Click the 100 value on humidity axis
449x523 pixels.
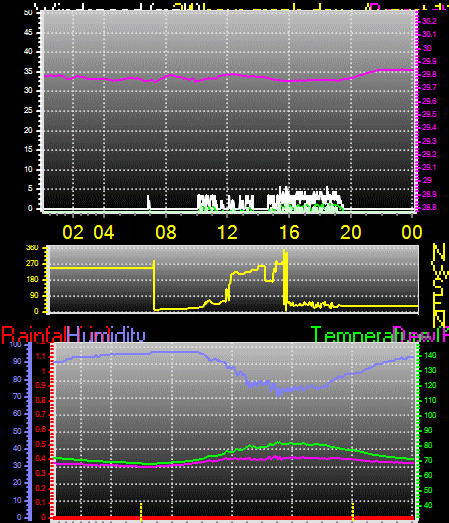[15, 345]
